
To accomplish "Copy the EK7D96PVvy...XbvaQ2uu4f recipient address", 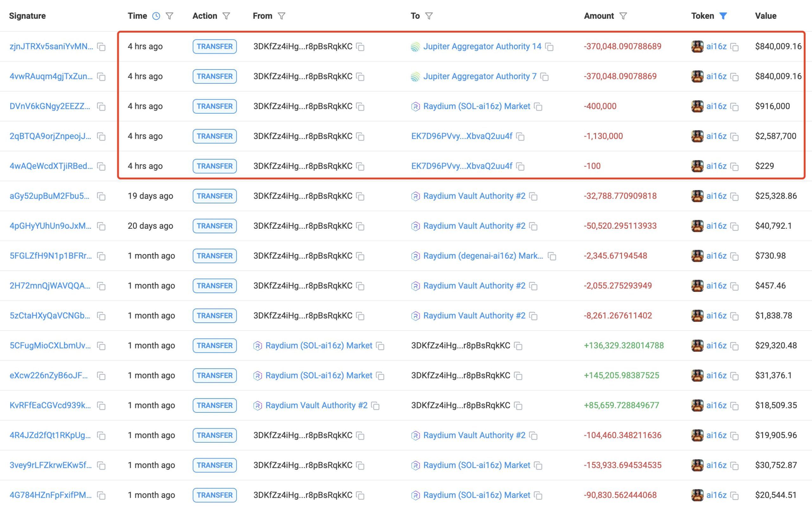I will click(520, 136).
